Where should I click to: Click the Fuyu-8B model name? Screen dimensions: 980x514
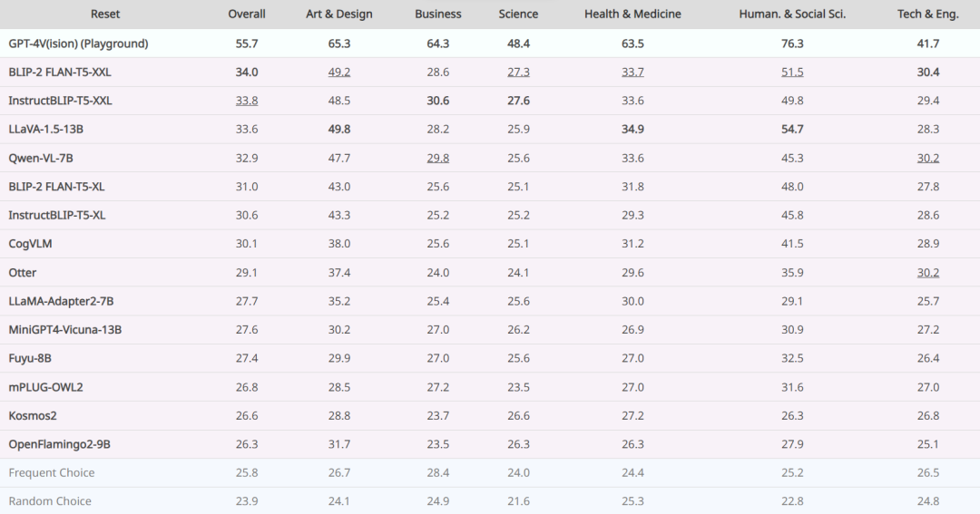tap(30, 358)
